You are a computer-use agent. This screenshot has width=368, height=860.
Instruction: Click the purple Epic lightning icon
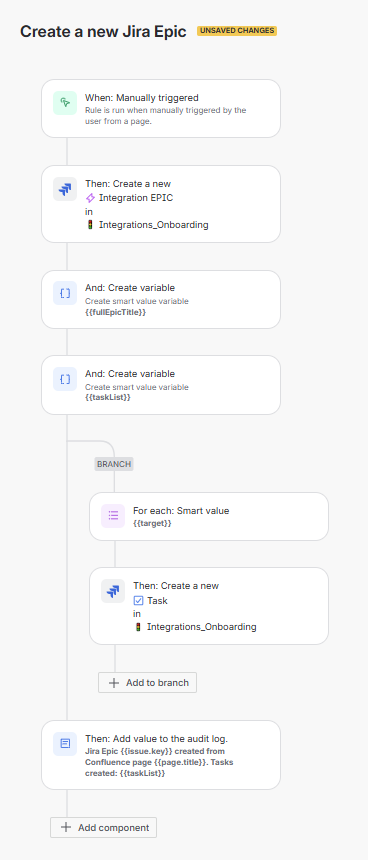[90, 198]
